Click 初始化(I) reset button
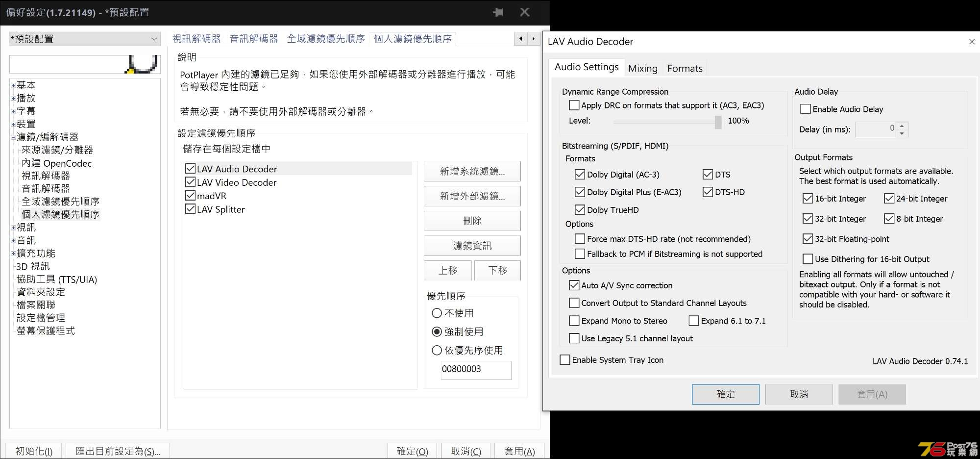980x459 pixels. tap(34, 451)
